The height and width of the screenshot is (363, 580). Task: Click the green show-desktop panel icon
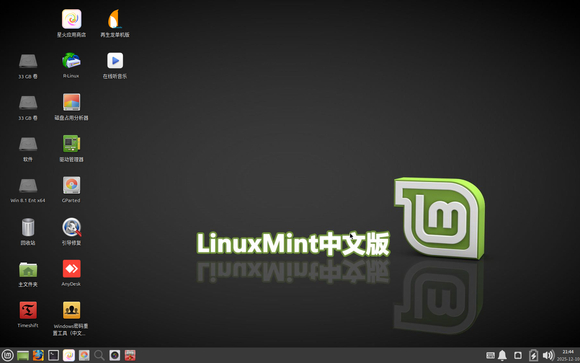click(23, 355)
